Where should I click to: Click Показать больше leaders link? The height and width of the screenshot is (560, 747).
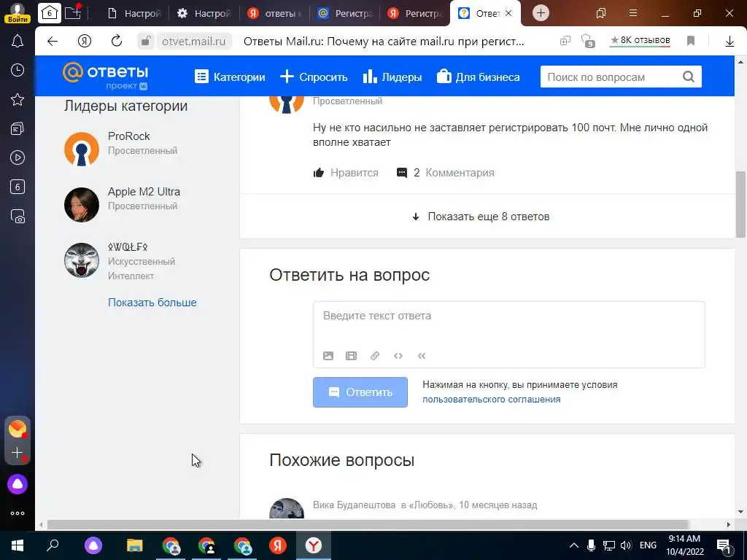click(x=152, y=303)
